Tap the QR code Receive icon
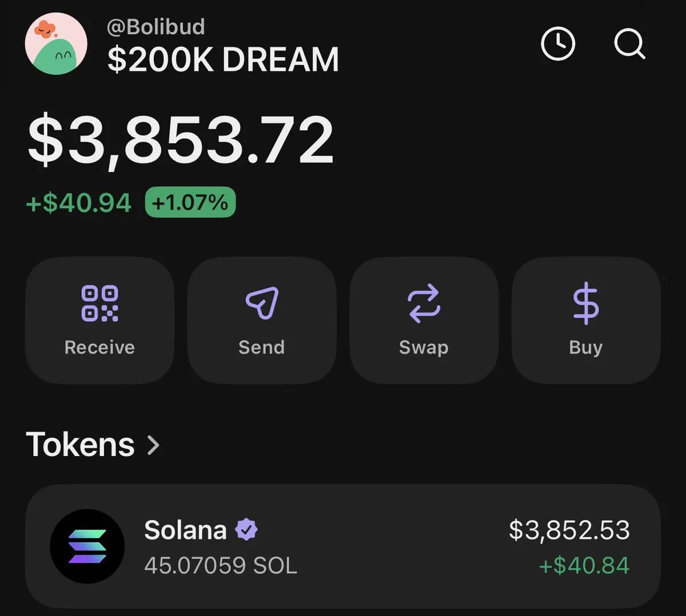 (99, 303)
